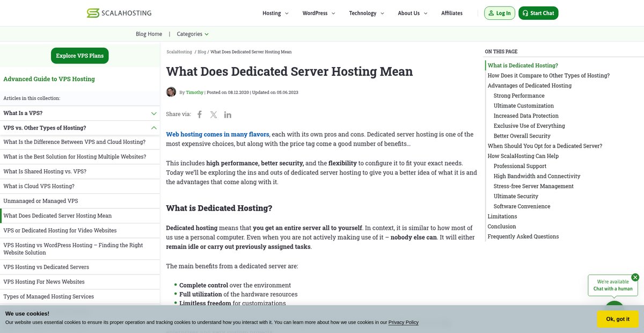Close the chat availability popup

coord(635,277)
